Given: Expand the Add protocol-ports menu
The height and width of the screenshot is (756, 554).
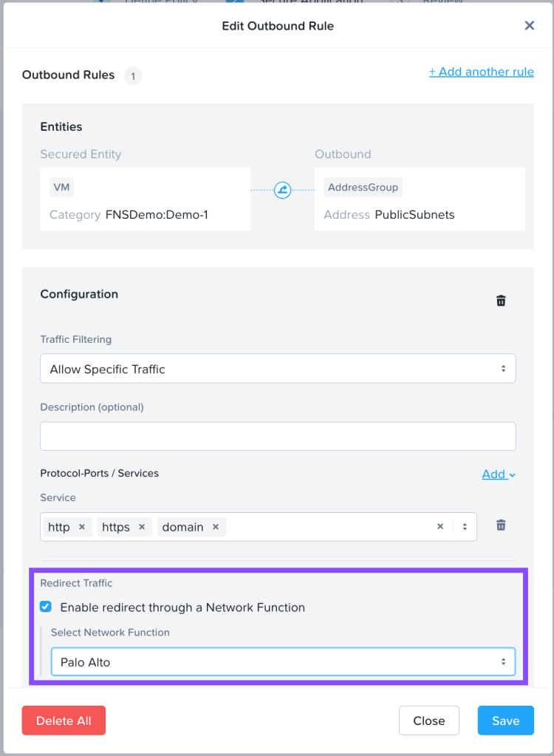Looking at the screenshot, I should (x=498, y=474).
